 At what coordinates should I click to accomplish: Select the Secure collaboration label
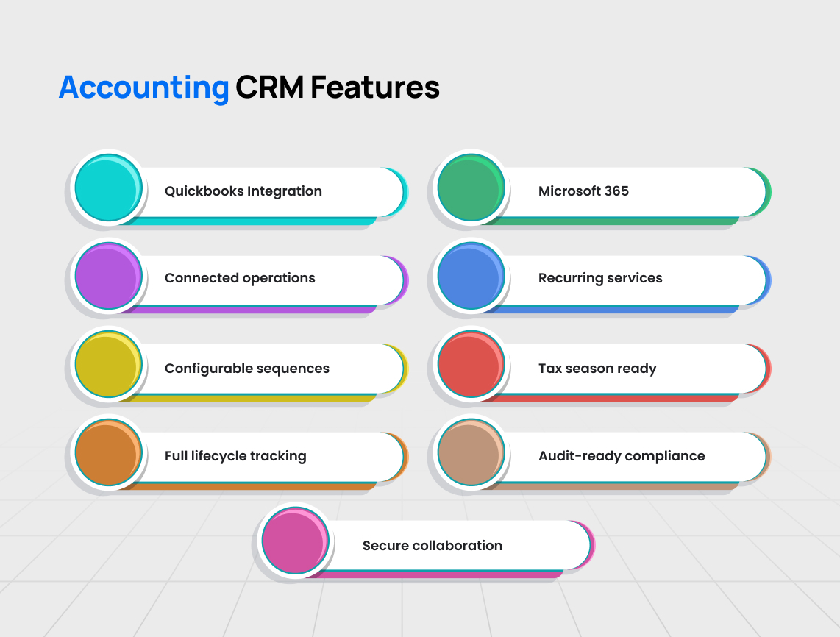click(x=433, y=545)
